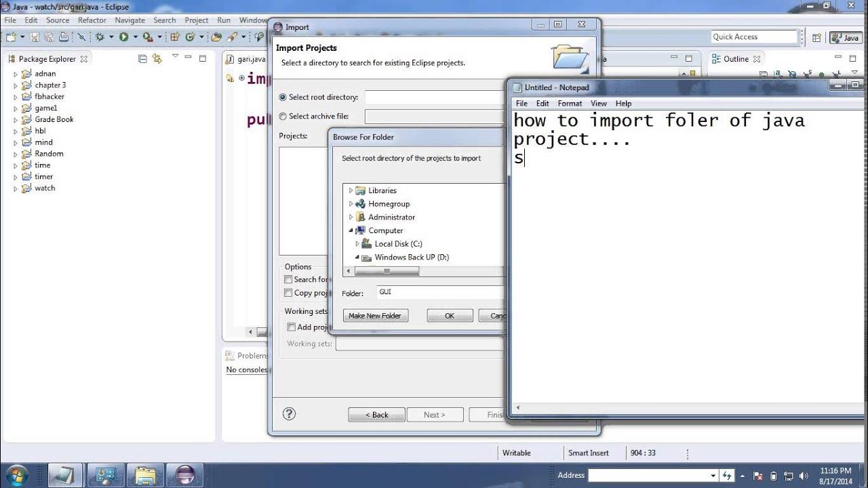This screenshot has height=488, width=868.
Task: Click the New file wizard toolbar icon
Action: pos(11,37)
